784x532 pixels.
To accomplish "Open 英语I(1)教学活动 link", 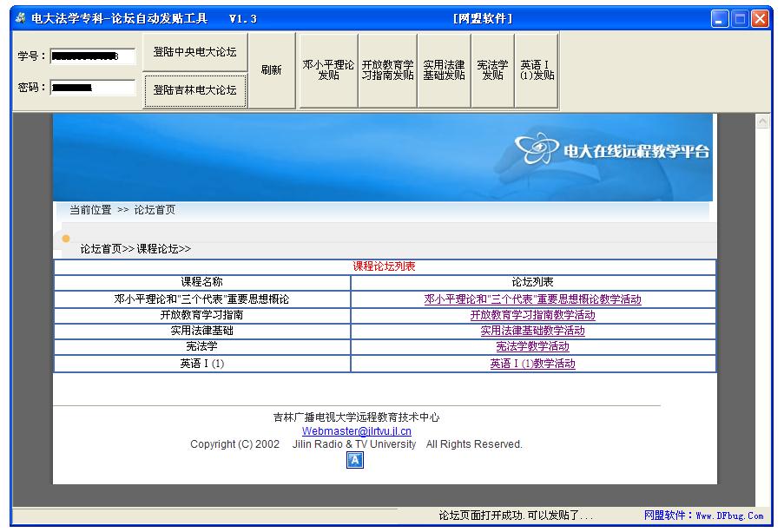I will coord(532,364).
